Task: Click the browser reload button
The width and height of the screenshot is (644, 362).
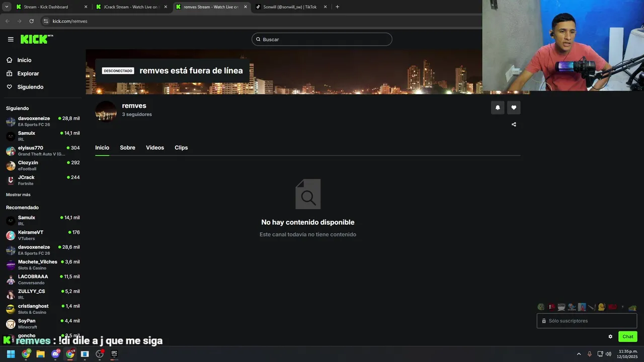Action: 31,21
